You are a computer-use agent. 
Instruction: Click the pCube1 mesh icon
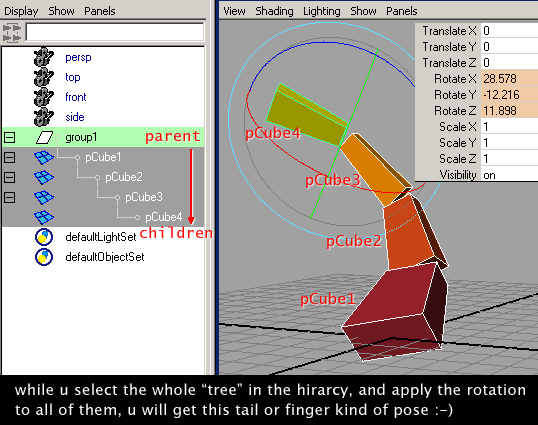(44, 157)
